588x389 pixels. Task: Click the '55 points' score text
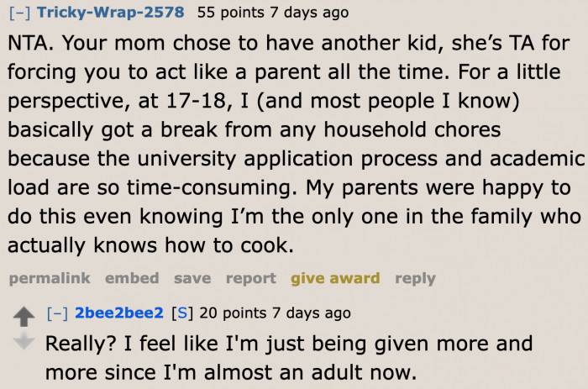[x=226, y=13]
